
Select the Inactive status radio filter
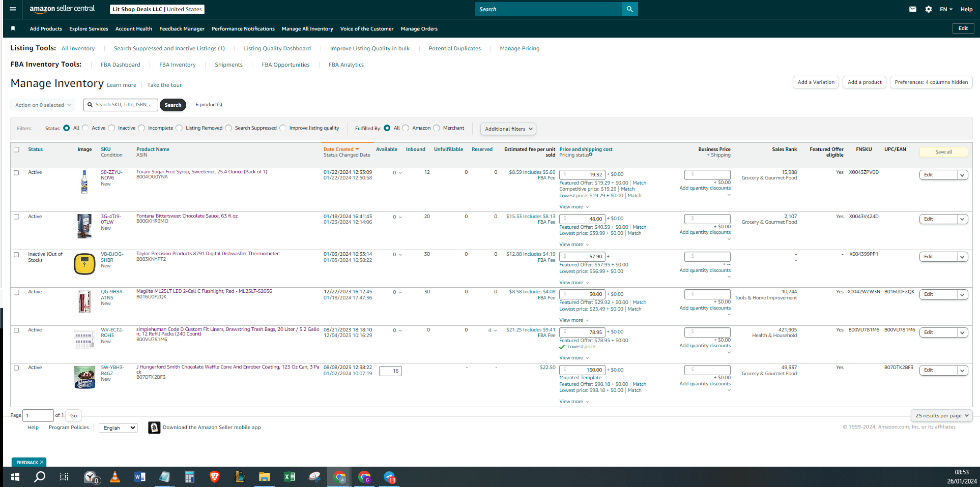point(111,128)
